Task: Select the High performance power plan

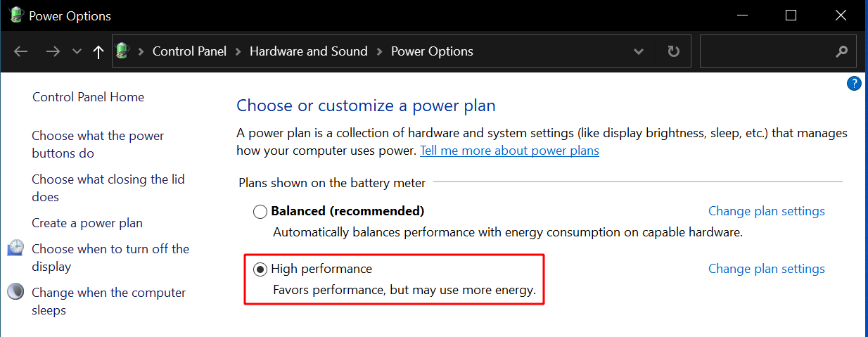Action: (260, 269)
